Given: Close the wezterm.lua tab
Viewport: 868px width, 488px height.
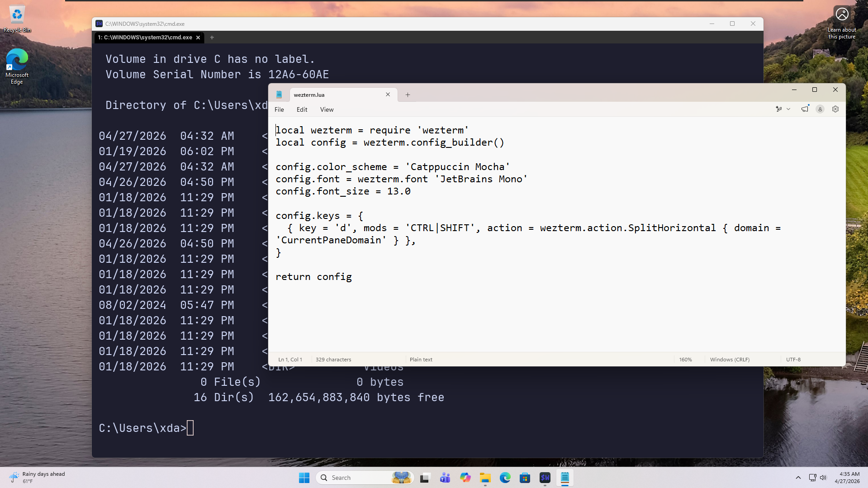Looking at the screenshot, I should (x=388, y=95).
